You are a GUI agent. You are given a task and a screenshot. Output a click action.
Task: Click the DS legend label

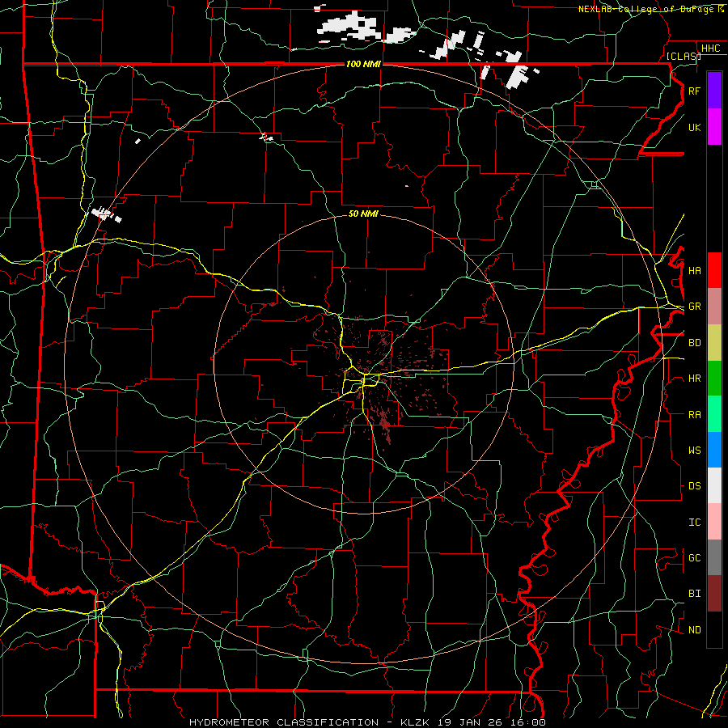click(x=694, y=486)
